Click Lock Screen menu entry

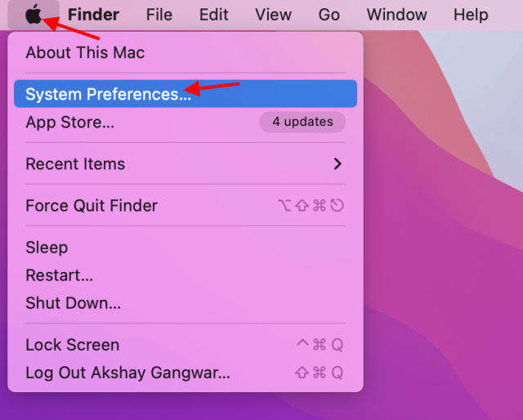[73, 345]
